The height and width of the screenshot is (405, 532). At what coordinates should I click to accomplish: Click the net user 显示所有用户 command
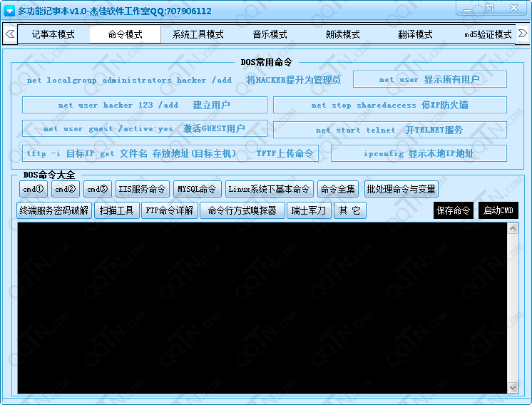coord(429,80)
